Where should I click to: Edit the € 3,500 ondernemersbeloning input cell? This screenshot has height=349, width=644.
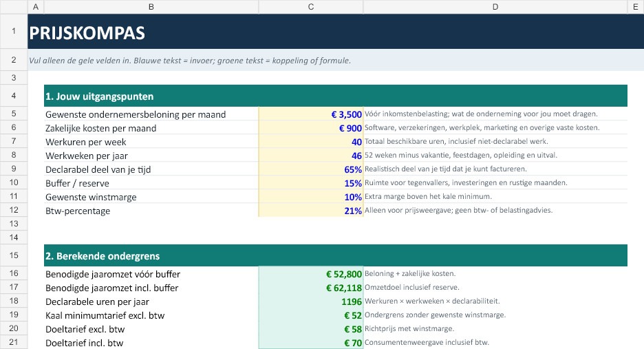(x=311, y=114)
